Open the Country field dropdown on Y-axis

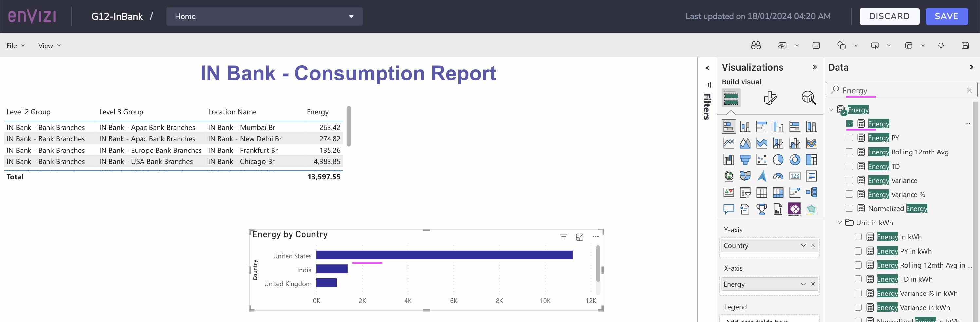[803, 245]
